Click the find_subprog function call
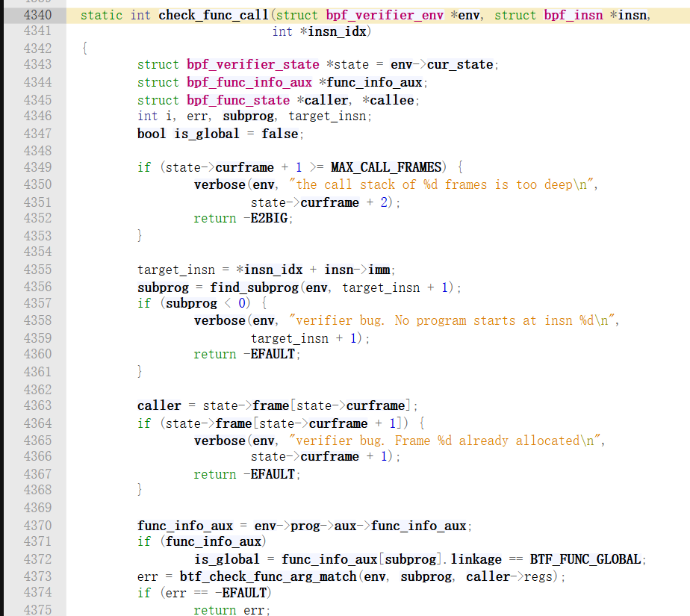This screenshot has width=690, height=616. click(255, 287)
